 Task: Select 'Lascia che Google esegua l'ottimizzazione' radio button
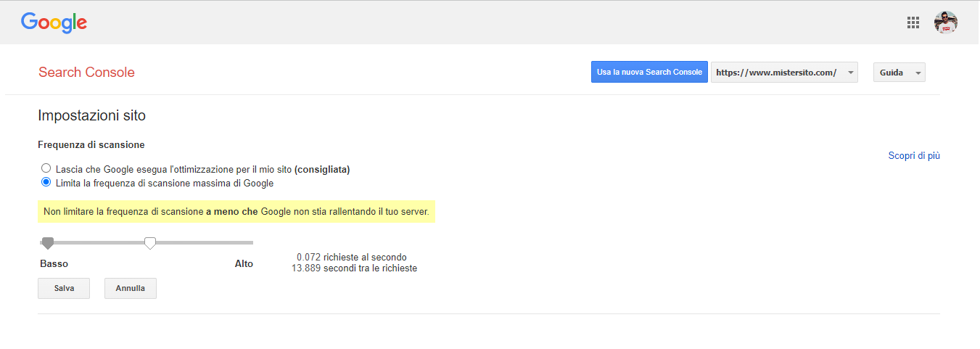click(x=46, y=168)
